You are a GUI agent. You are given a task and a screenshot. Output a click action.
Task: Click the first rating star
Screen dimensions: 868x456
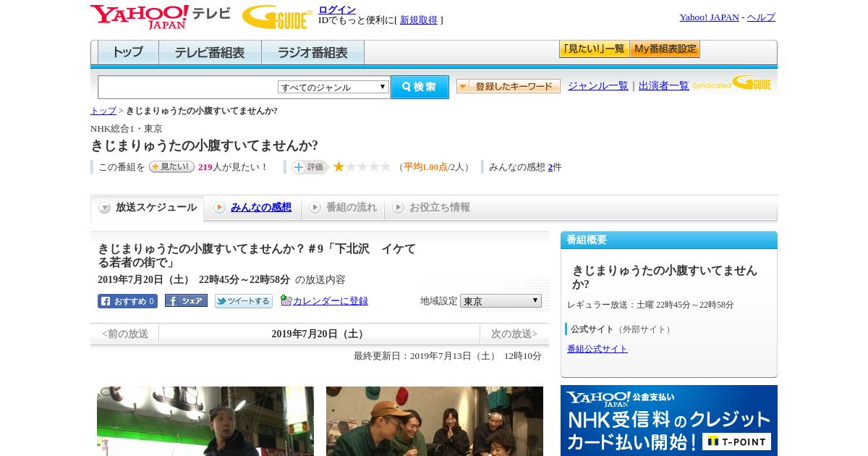339,166
